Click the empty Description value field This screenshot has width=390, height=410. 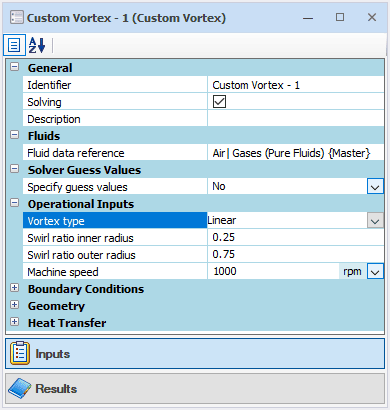pos(296,119)
